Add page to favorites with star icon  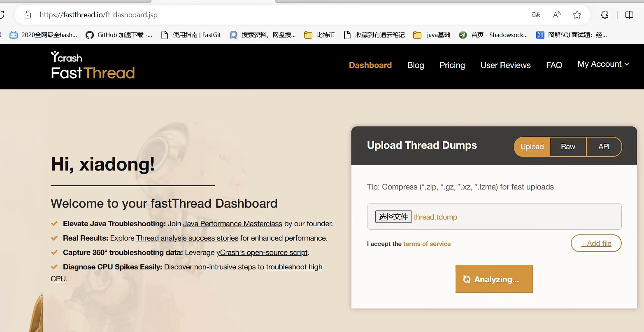577,15
